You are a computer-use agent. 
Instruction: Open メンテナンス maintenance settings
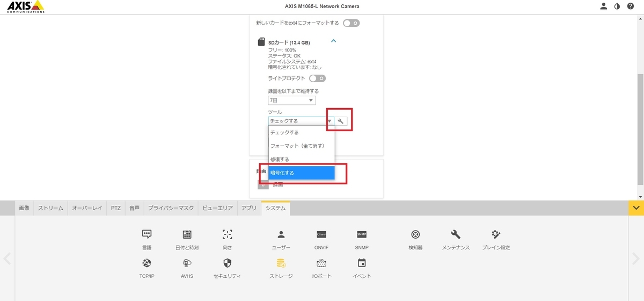coord(456,240)
